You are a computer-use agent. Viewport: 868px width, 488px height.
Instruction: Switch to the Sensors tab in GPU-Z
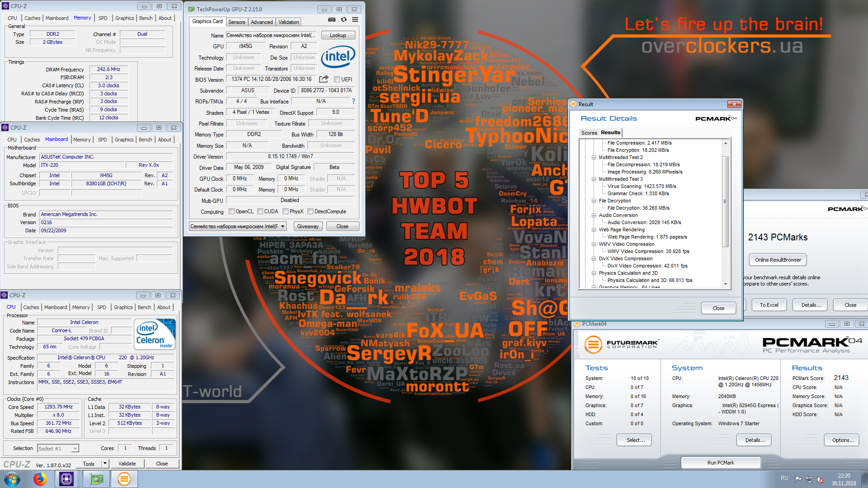pos(236,22)
